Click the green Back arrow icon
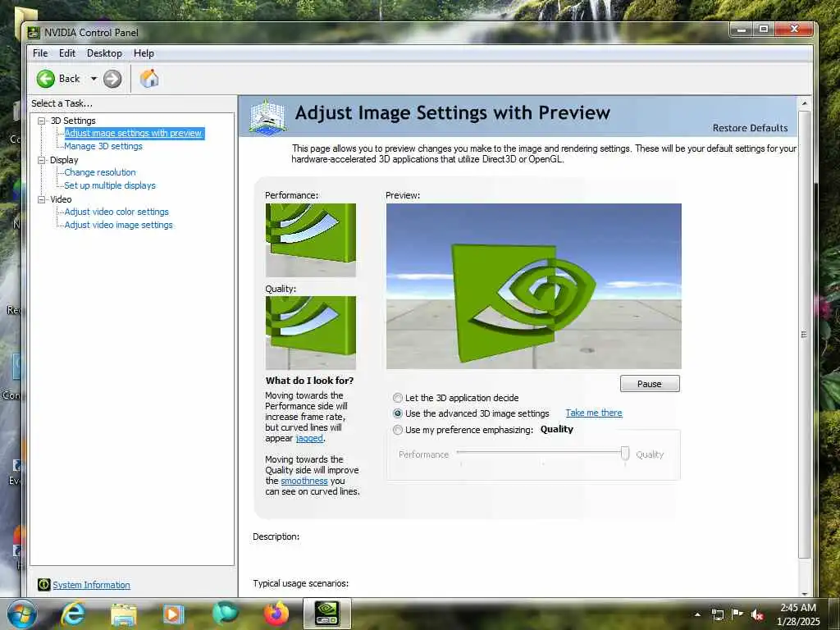The height and width of the screenshot is (630, 840). (46, 79)
